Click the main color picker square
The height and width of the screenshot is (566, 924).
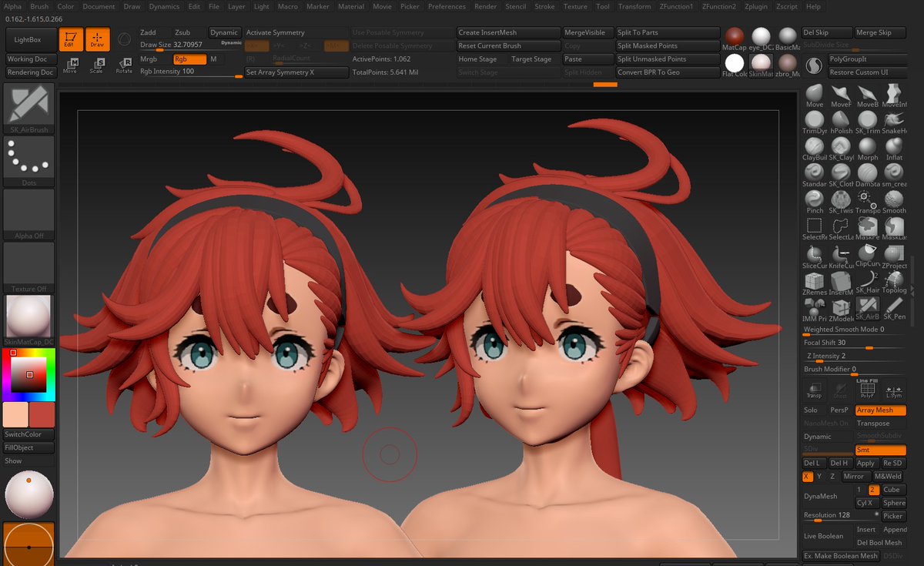click(x=29, y=374)
